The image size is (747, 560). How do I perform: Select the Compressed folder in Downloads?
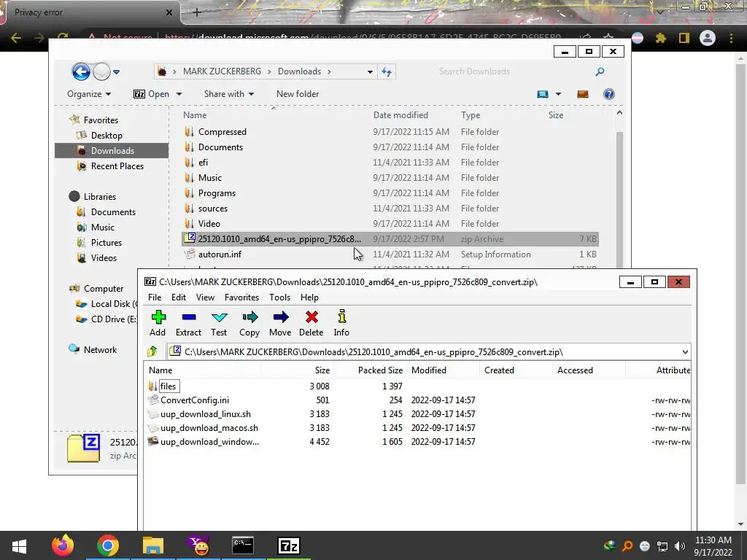222,132
